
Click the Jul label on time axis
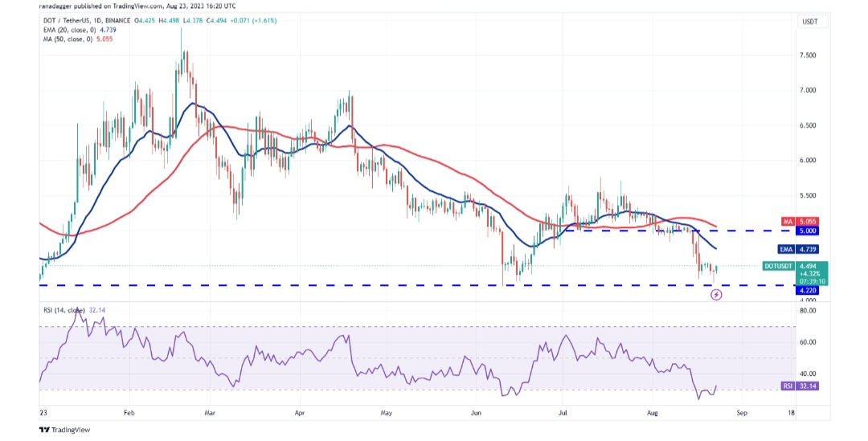563,410
